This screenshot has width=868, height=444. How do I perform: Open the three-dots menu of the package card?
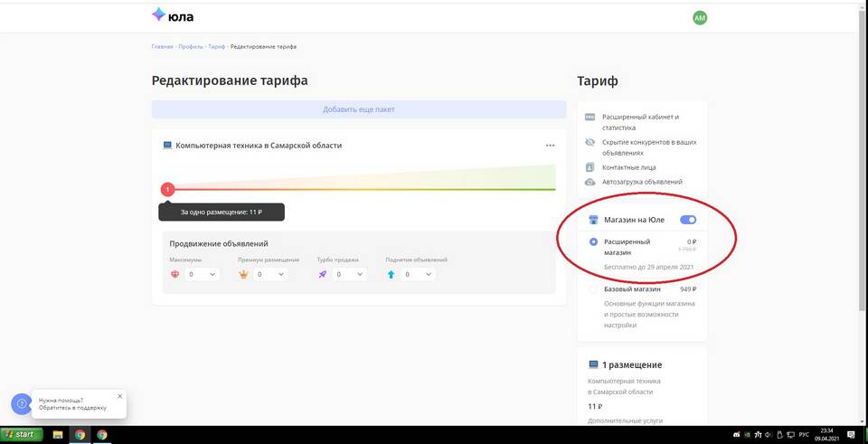[550, 146]
